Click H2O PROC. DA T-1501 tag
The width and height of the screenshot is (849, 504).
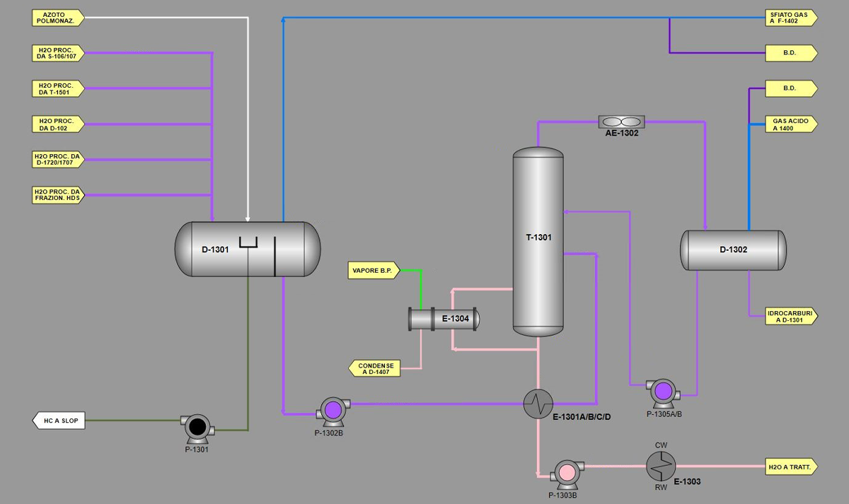pyautogui.click(x=59, y=88)
